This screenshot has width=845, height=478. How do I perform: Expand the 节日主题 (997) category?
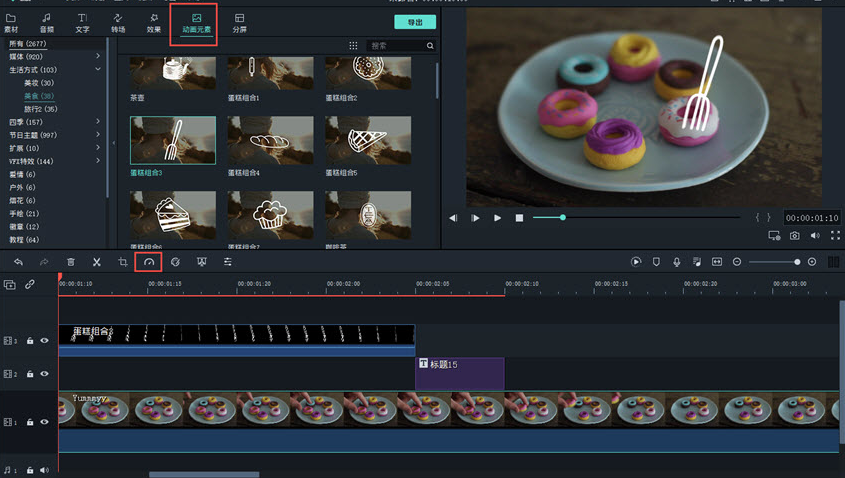(98, 135)
